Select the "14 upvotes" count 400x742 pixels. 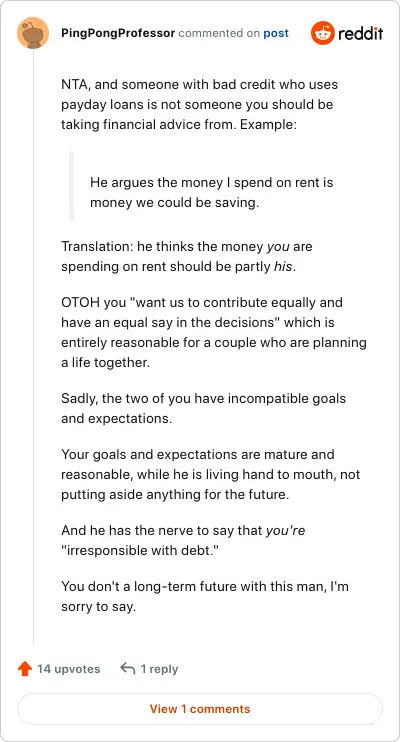point(69,669)
